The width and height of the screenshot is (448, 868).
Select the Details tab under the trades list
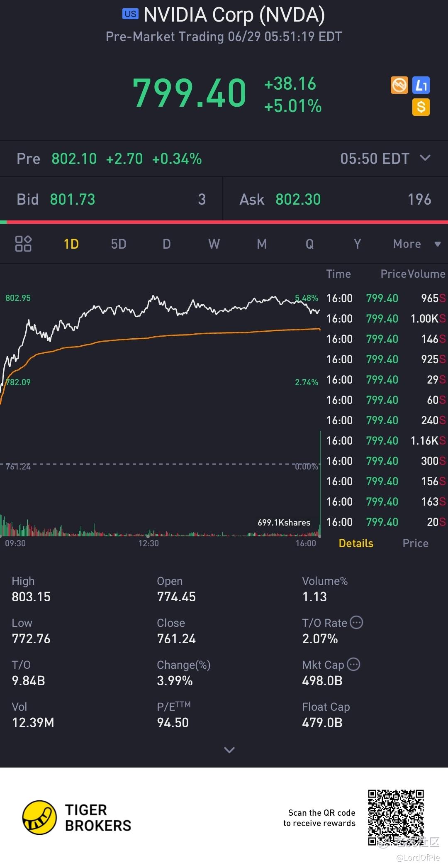pos(356,543)
